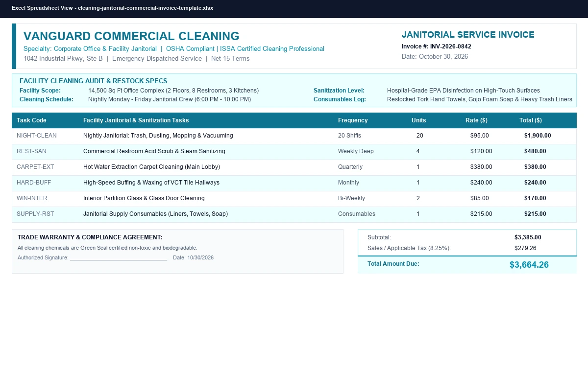Viewport: 588px width, 372px height.
Task: Select the $279.26 tax amount
Action: [x=525, y=248]
